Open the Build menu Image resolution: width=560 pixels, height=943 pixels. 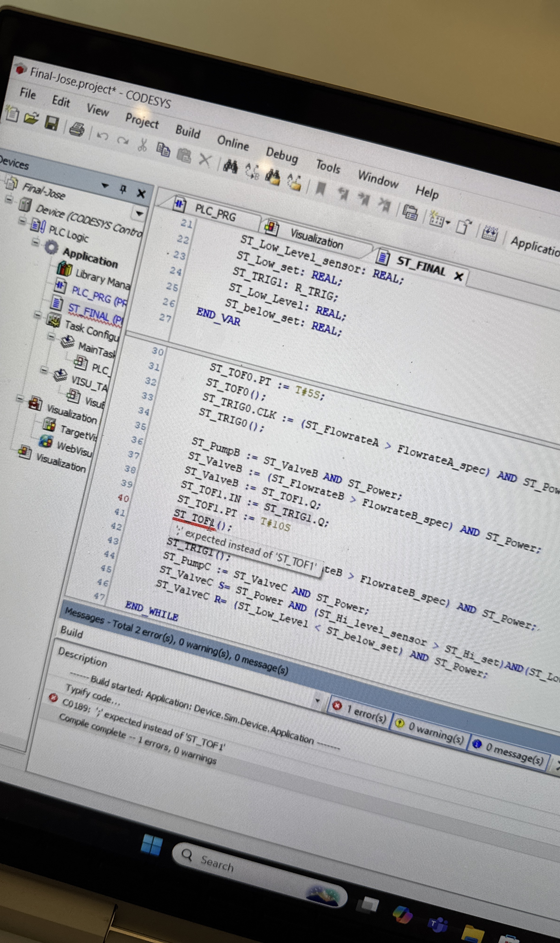point(187,132)
